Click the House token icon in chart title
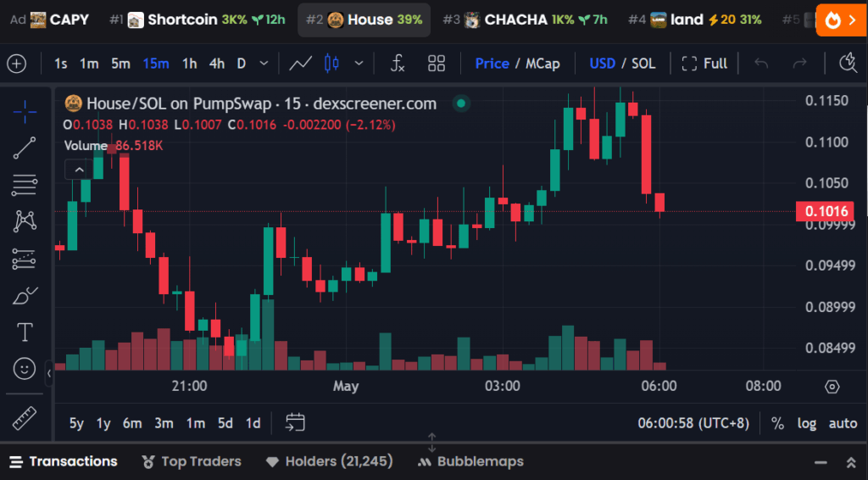Screen dimensions: 868x480 click(x=73, y=103)
